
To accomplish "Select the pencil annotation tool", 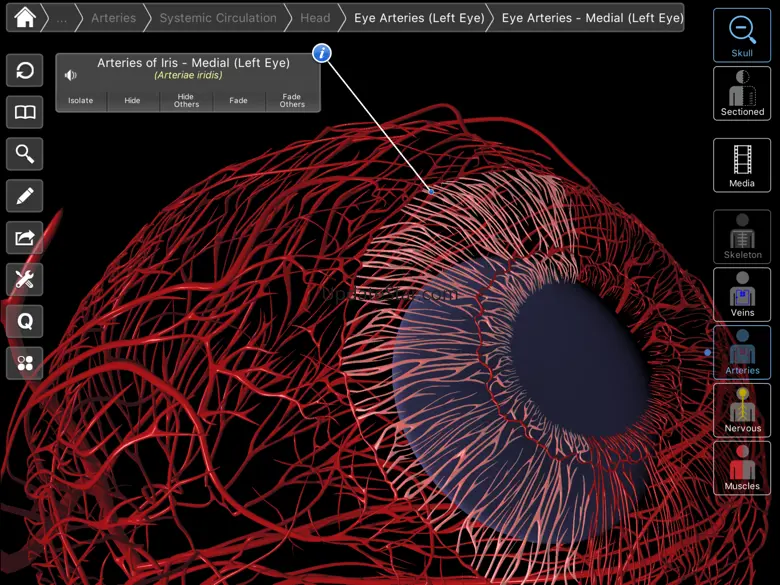I will click(x=25, y=196).
